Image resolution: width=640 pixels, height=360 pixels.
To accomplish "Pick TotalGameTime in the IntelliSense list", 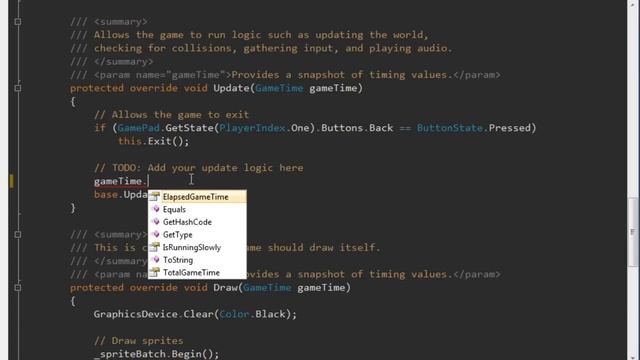I will (x=197, y=273).
